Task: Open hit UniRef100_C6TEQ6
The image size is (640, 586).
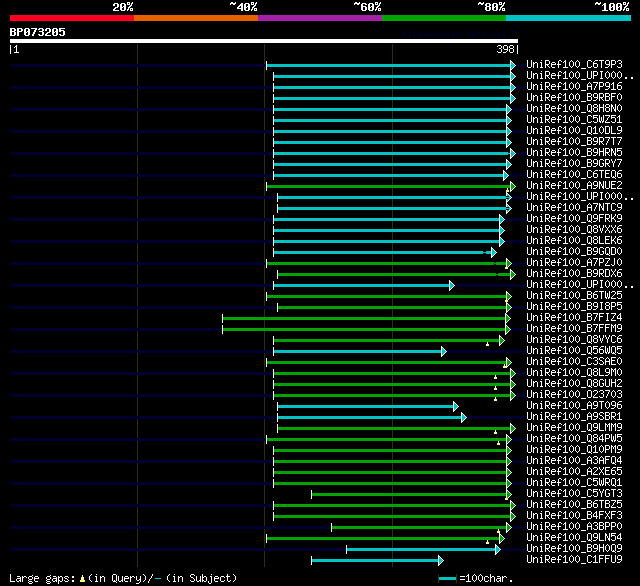Action: pos(574,175)
